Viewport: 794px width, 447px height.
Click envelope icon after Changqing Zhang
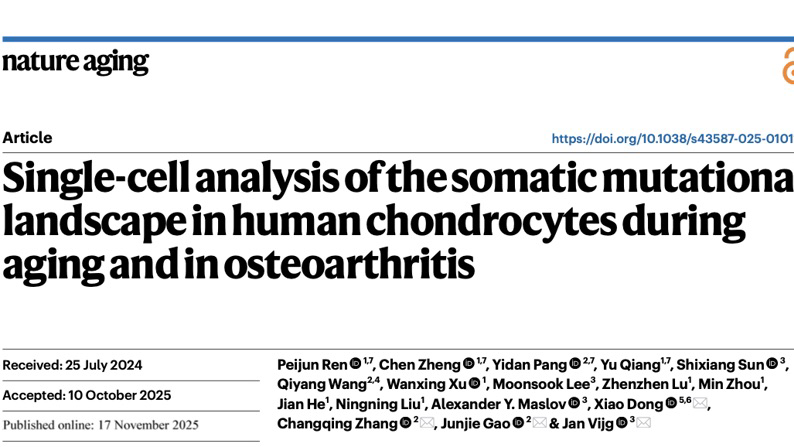coord(426,424)
